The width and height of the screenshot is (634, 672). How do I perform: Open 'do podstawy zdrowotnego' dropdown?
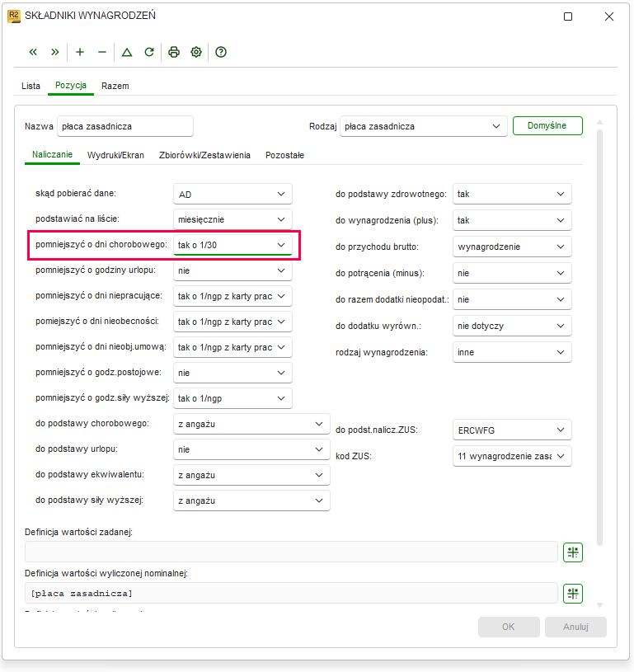click(x=512, y=194)
